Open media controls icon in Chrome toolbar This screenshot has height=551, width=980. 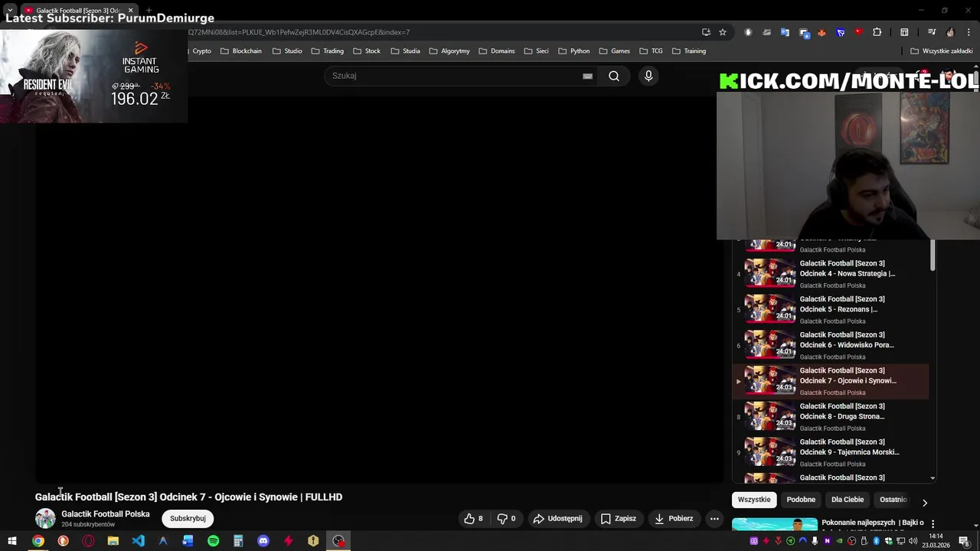pos(932,32)
